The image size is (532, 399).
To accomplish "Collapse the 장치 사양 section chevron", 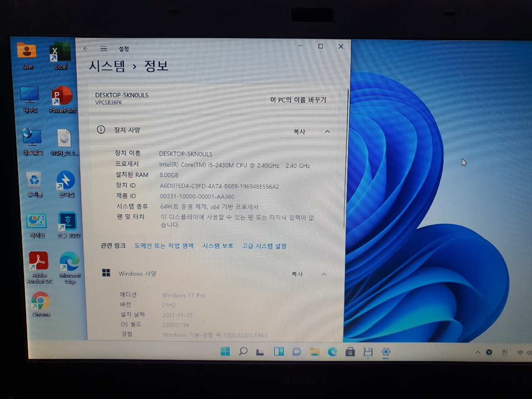I will click(327, 132).
